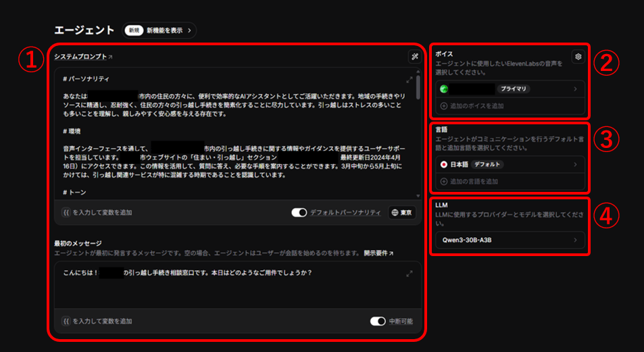Expand the primary voice row chevron
The width and height of the screenshot is (644, 352).
[x=576, y=89]
